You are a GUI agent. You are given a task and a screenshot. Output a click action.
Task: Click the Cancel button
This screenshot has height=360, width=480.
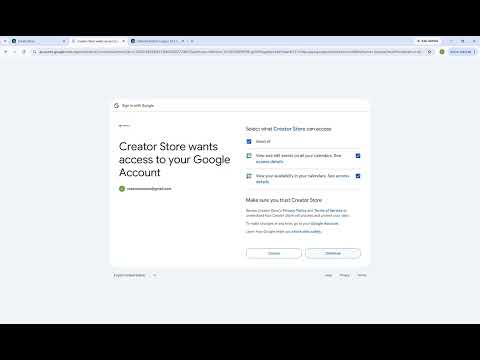(x=274, y=253)
